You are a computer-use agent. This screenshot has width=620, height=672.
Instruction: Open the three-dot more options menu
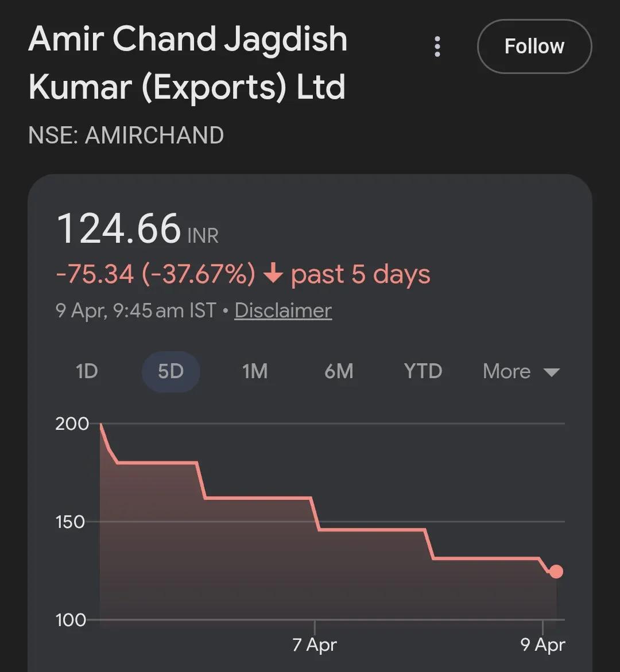coord(437,46)
